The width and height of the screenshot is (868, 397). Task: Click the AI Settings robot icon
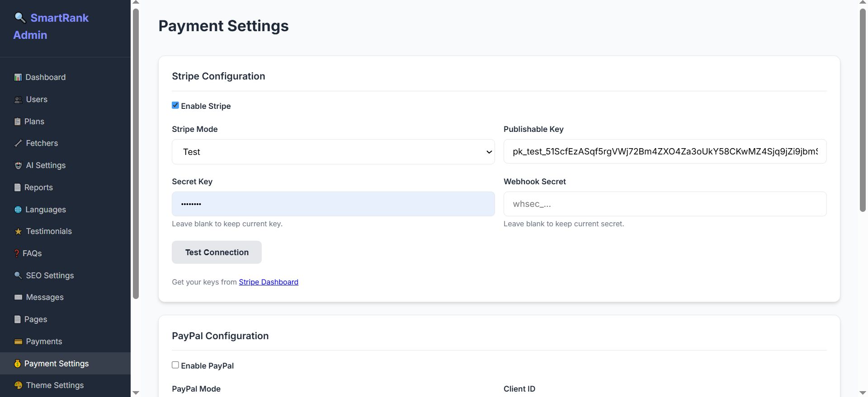[18, 165]
